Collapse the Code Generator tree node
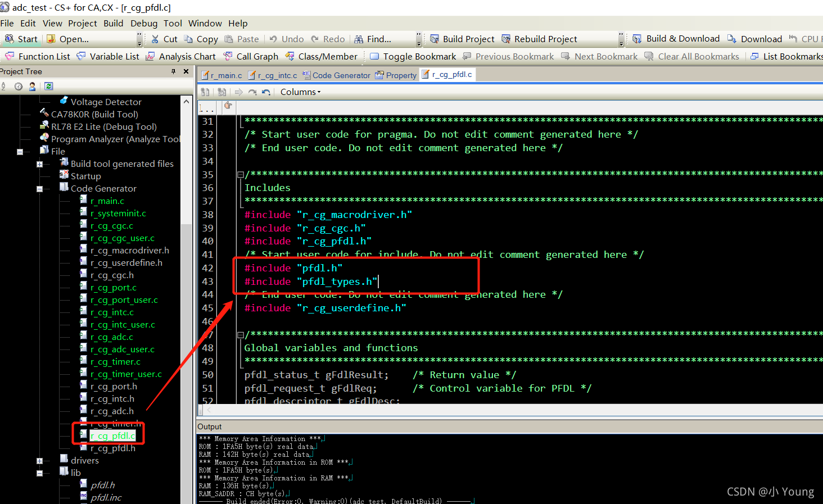 click(x=39, y=189)
